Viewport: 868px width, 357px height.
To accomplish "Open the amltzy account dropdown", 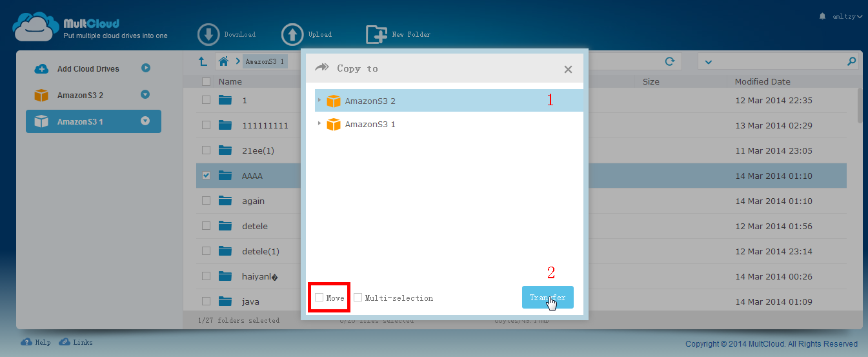I will point(846,17).
